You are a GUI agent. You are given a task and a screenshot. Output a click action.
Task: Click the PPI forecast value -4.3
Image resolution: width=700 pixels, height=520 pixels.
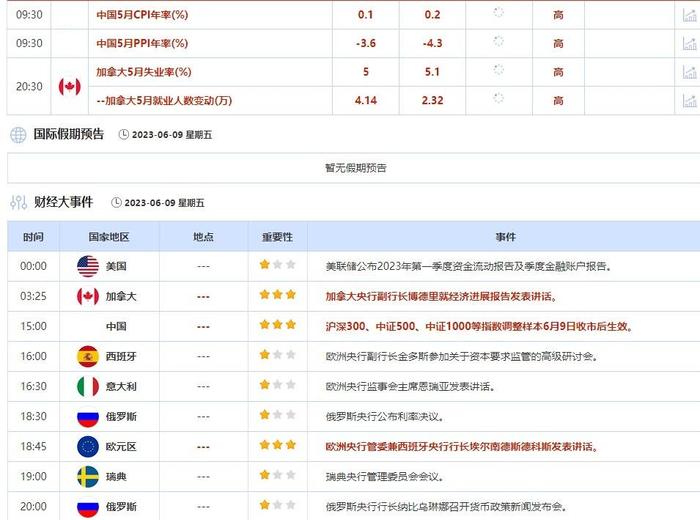(432, 43)
